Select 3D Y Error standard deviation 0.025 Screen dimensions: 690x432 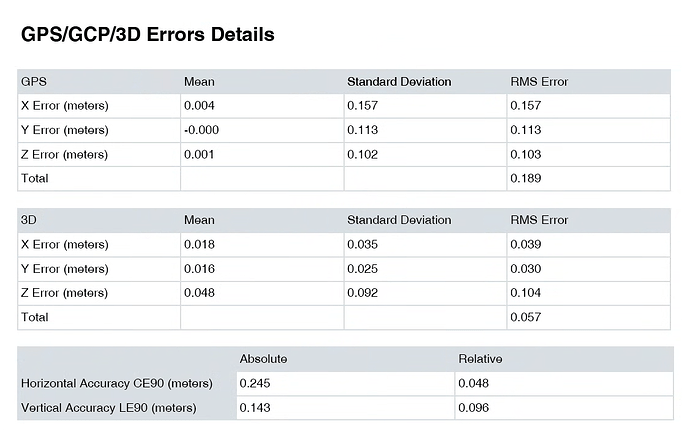click(x=362, y=269)
